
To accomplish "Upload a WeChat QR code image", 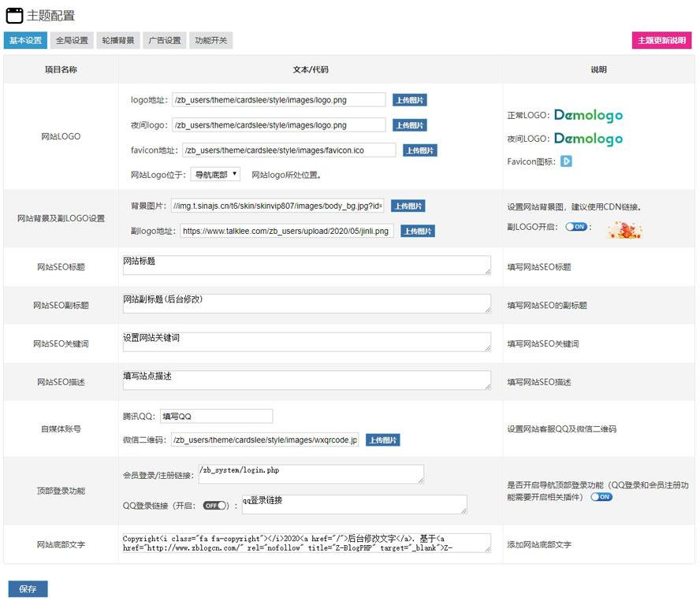I will pos(382,440).
